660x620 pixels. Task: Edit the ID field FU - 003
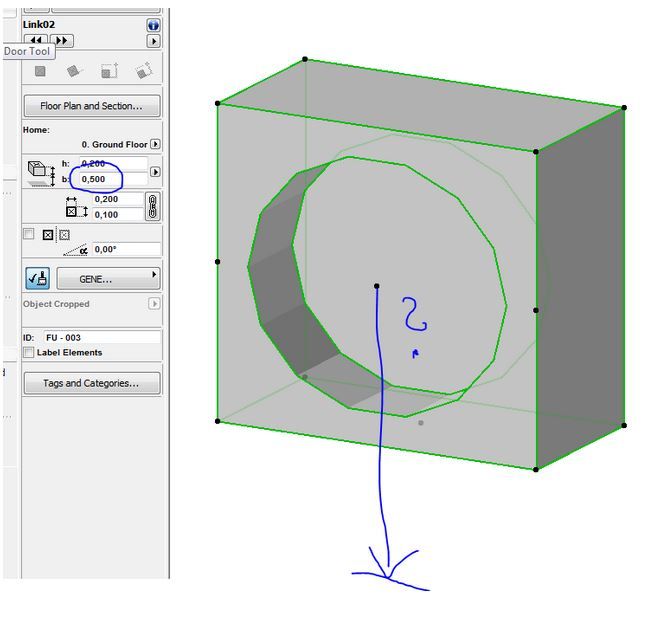102,338
